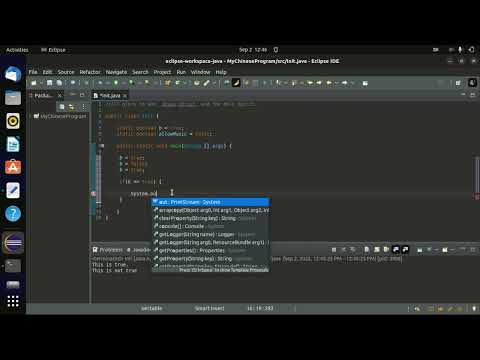Image resolution: width=480 pixels, height=360 pixels.
Task: Select 'getProperties() : Properties' proposal
Action: pos(211,250)
